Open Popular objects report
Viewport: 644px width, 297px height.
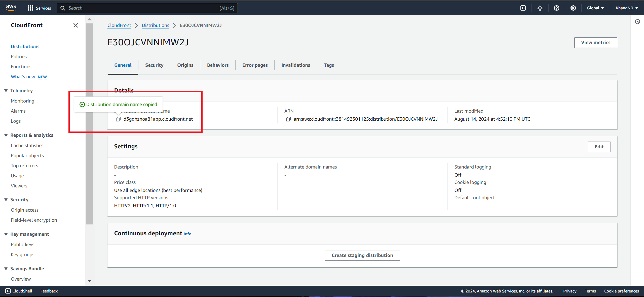(x=27, y=156)
